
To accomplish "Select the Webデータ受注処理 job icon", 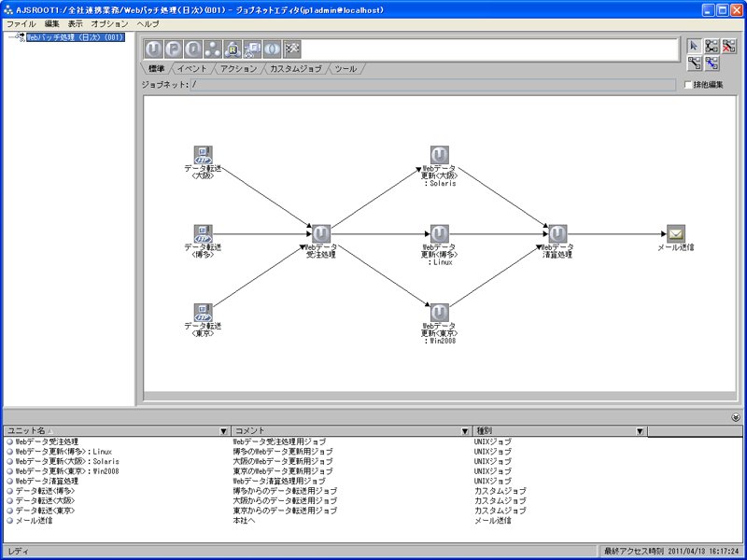I will click(x=321, y=234).
